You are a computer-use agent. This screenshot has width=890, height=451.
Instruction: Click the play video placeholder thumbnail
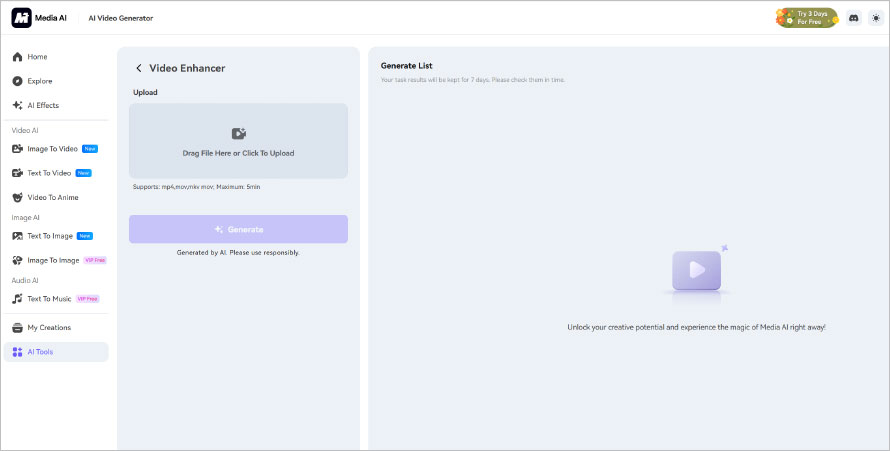pyautogui.click(x=697, y=270)
